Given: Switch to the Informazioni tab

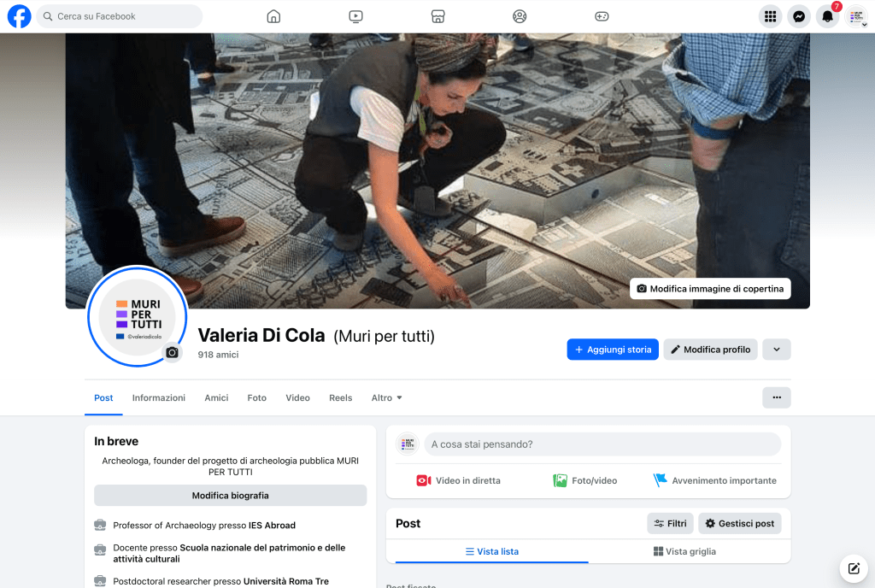Looking at the screenshot, I should [158, 397].
